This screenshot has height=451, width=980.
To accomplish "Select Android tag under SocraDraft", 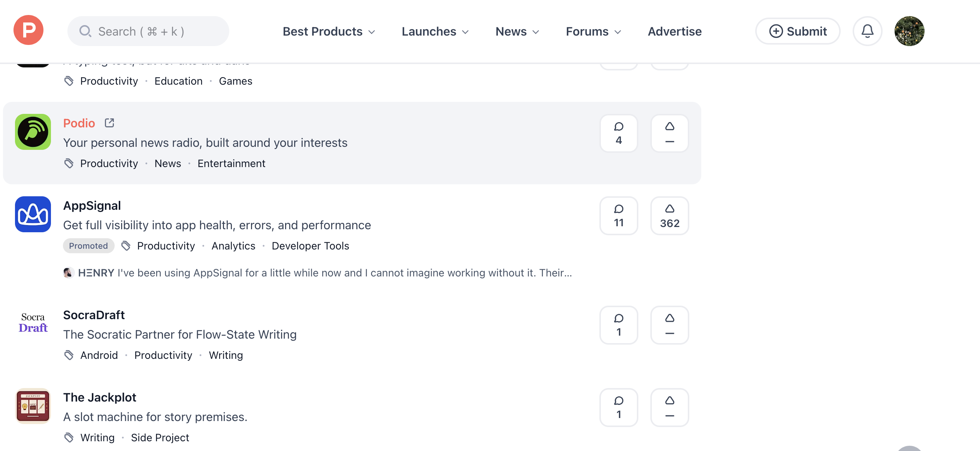I will point(99,355).
